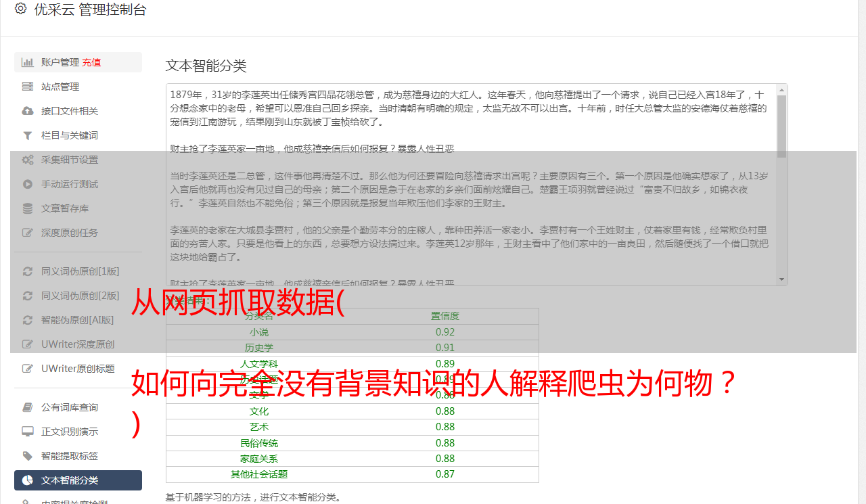The width and height of the screenshot is (866, 504).
Task: Click the 文本智能分类 pie chart icon
Action: click(28, 480)
